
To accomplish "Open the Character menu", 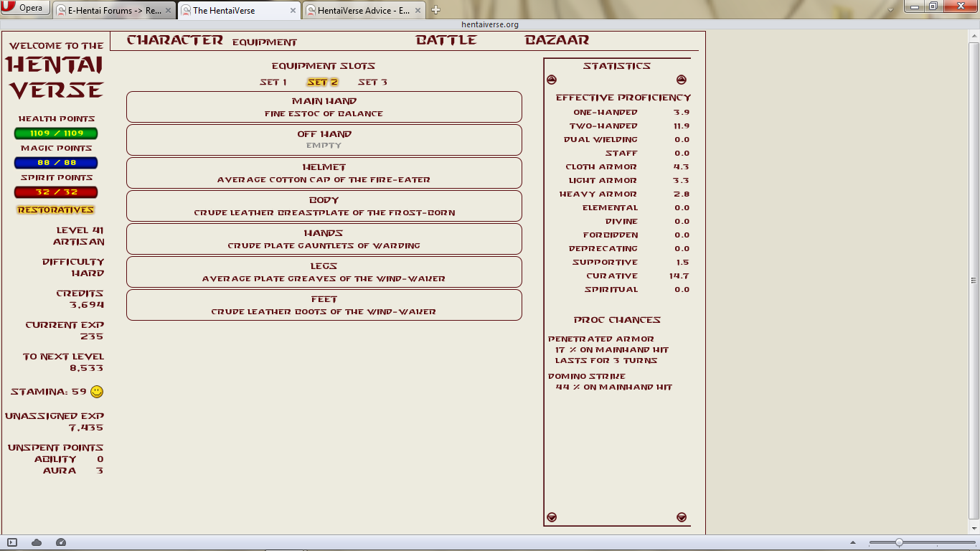I will click(x=174, y=40).
